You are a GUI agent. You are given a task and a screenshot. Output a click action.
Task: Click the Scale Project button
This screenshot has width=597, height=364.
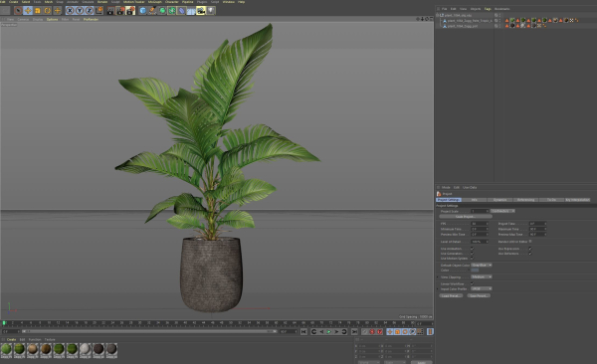pyautogui.click(x=466, y=216)
